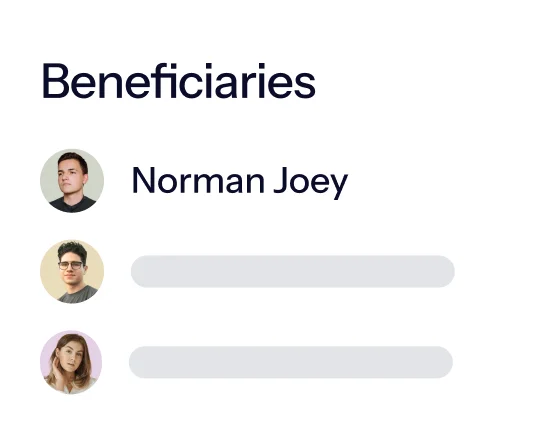Click the gray placeholder bar beside woman's avatar
This screenshot has width=552, height=440.
point(291,362)
